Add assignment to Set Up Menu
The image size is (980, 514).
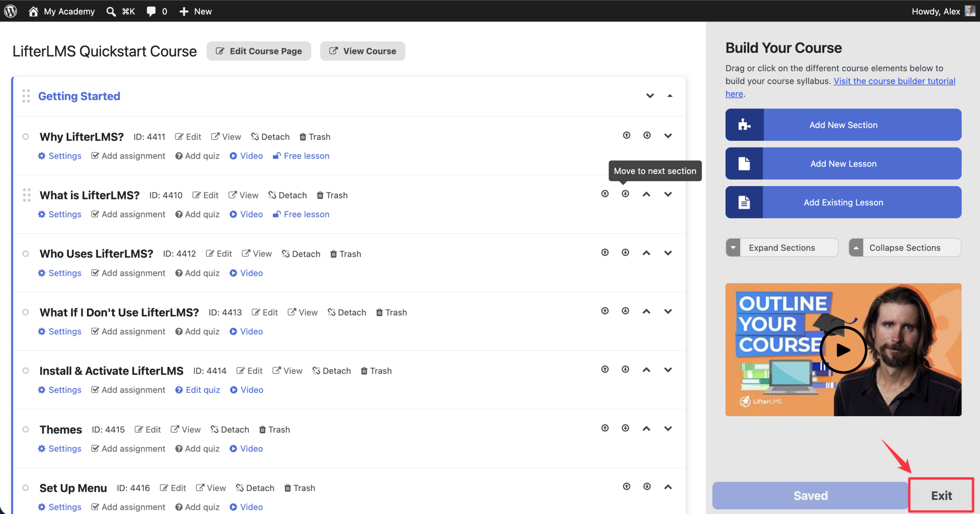(128, 507)
